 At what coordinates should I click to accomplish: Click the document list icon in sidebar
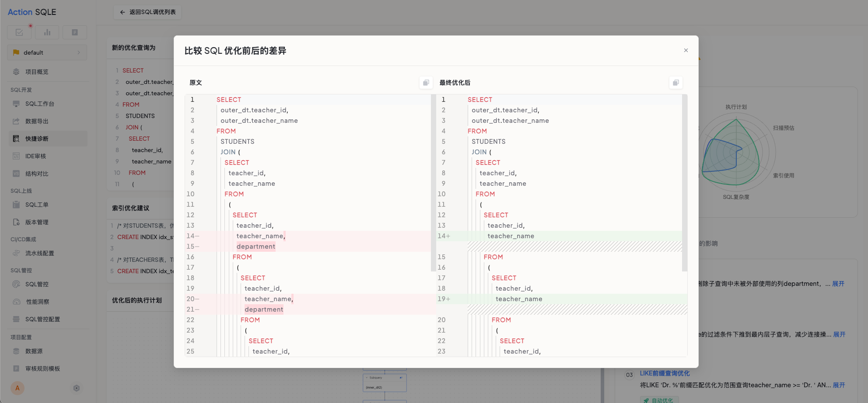tap(75, 32)
